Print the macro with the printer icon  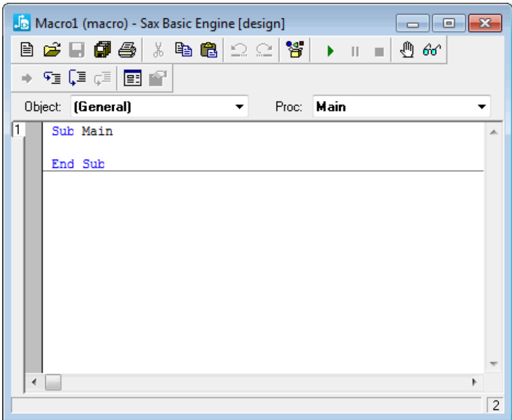point(127,51)
